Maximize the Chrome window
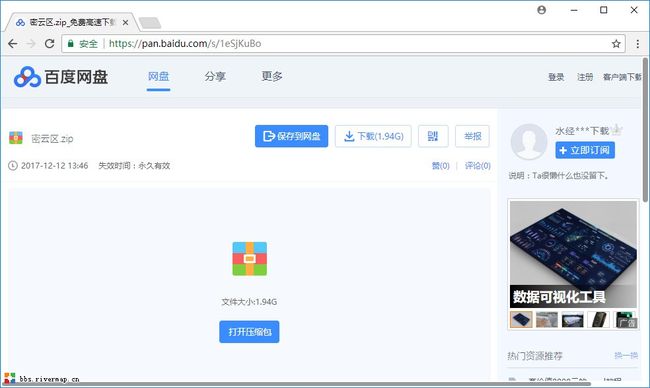Viewport: 650px width, 388px height. click(x=604, y=10)
